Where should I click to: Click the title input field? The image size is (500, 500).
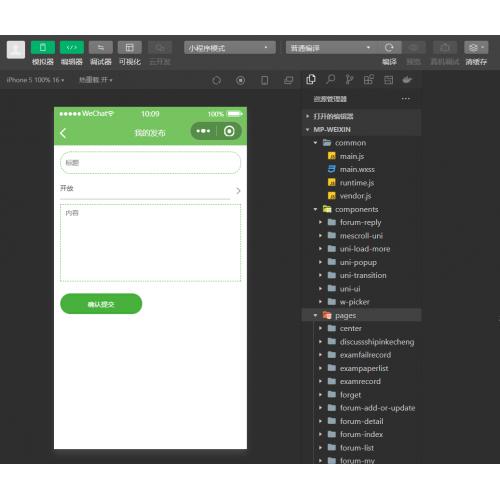click(150, 163)
